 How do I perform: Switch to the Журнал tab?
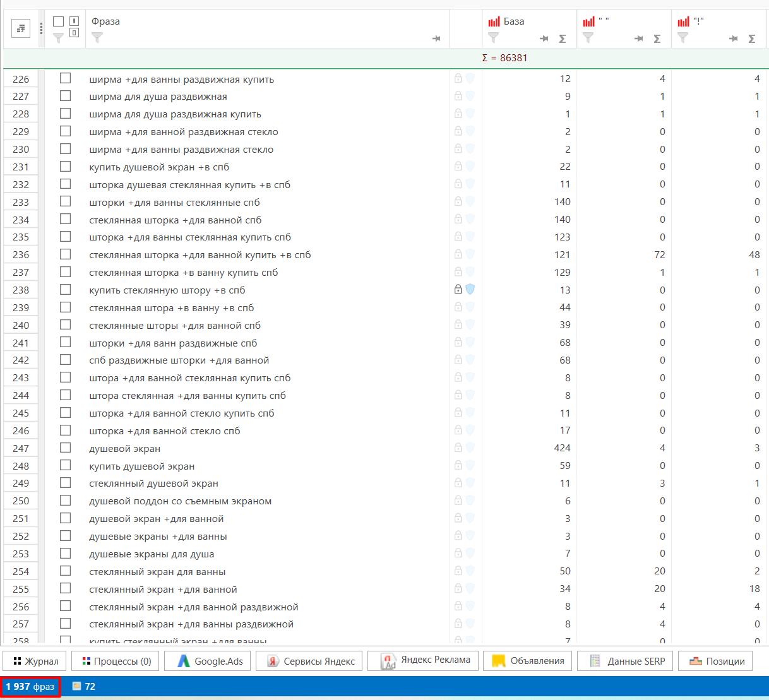(x=35, y=661)
